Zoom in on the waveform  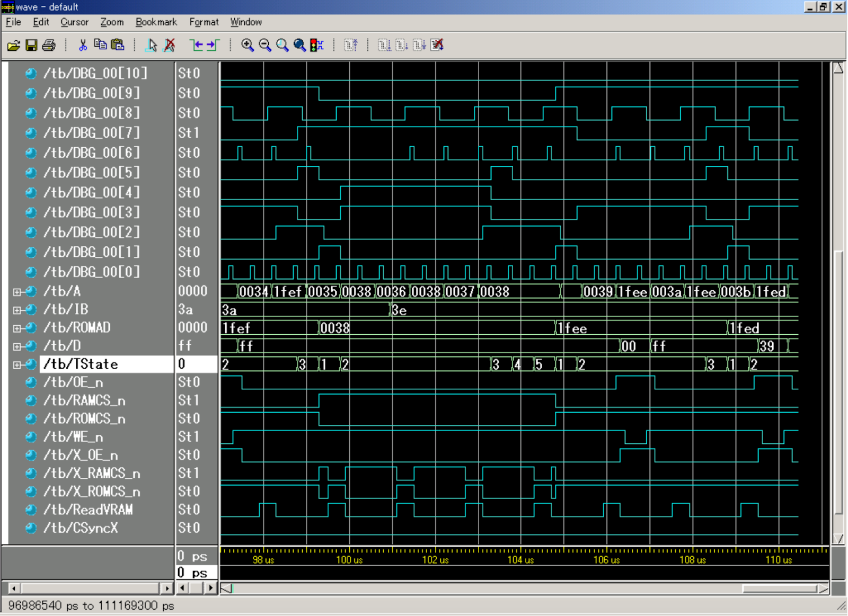pos(246,45)
